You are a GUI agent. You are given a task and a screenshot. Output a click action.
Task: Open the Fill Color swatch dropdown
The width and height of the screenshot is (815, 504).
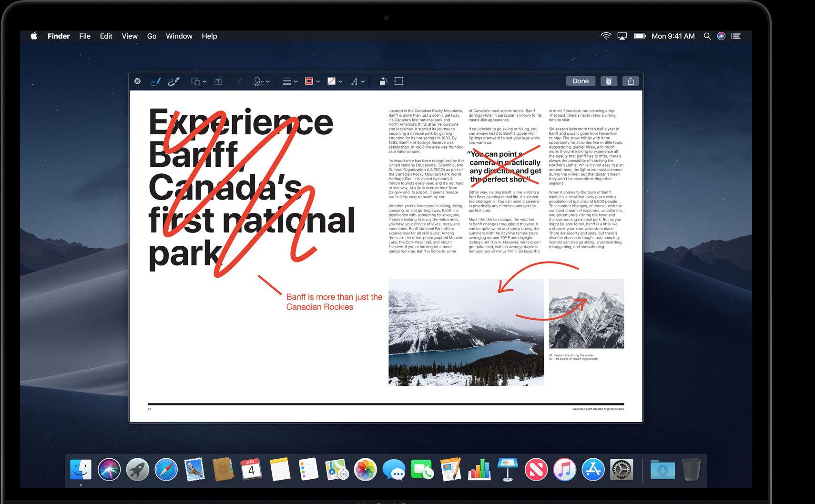pyautogui.click(x=335, y=81)
